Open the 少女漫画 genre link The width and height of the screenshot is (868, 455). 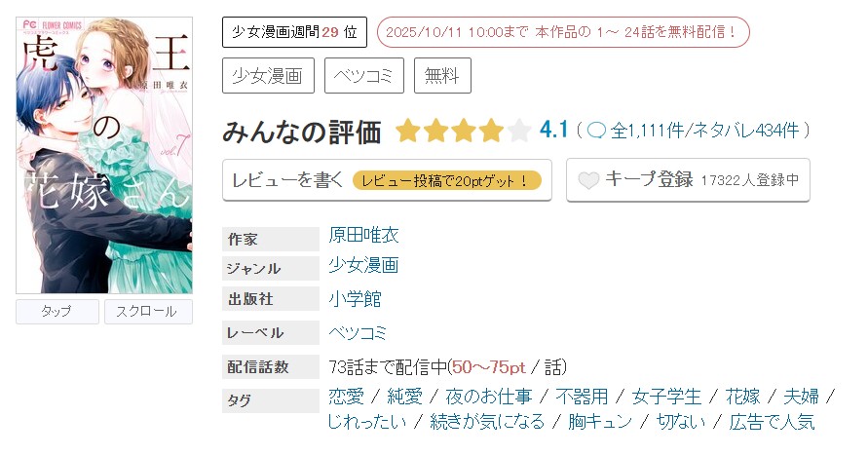coord(363,265)
